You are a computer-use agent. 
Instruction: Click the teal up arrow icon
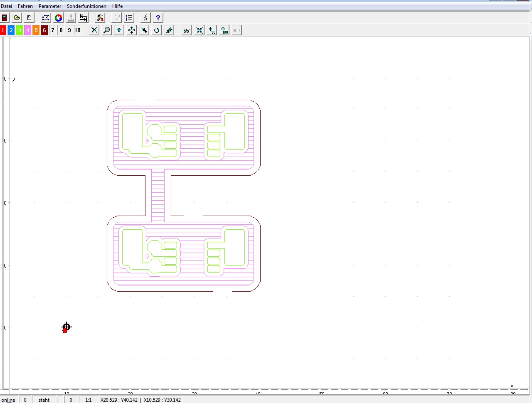pyautogui.click(x=119, y=30)
